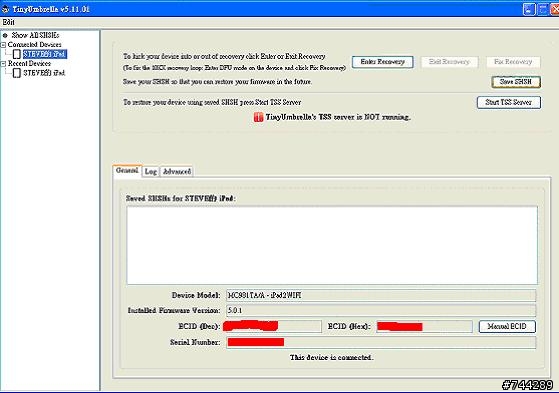The width and height of the screenshot is (559, 393).
Task: Click the TinyUmbrella title bar icon
Action: click(5, 9)
